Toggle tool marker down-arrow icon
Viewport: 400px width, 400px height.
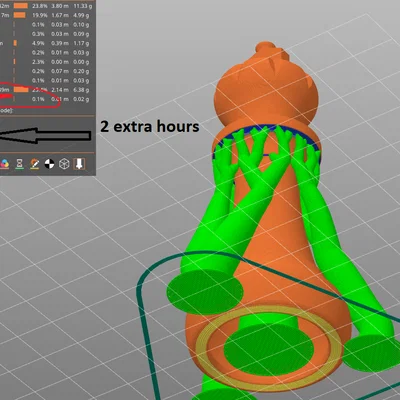coord(79,164)
